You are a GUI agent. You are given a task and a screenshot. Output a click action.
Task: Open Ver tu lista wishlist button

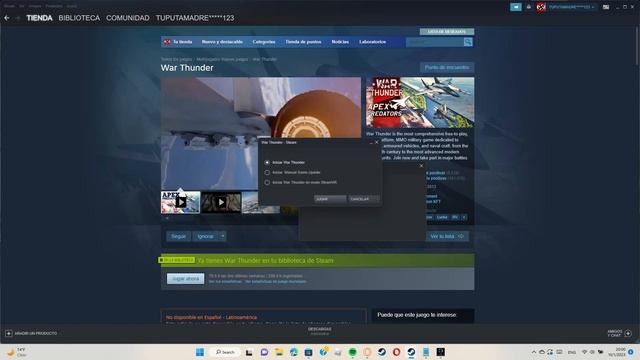447,236
